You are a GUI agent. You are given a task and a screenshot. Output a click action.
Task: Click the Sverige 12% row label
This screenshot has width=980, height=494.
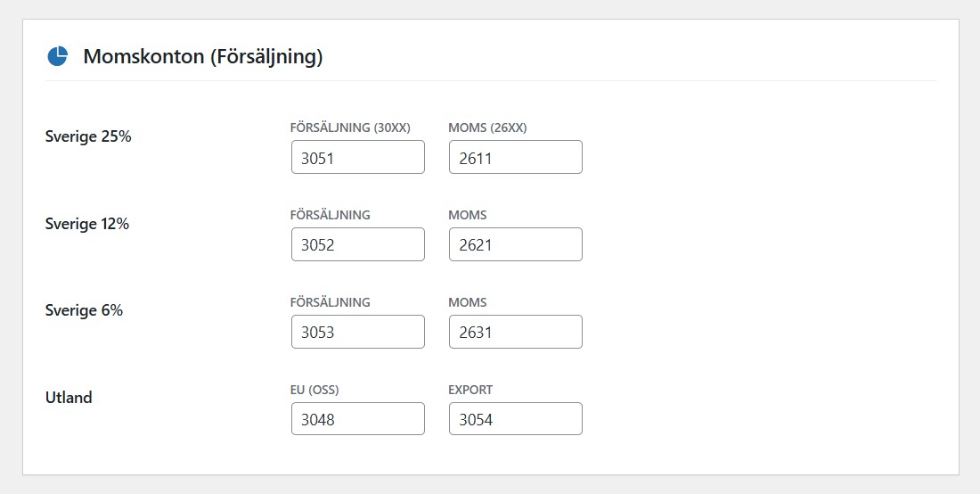(87, 225)
